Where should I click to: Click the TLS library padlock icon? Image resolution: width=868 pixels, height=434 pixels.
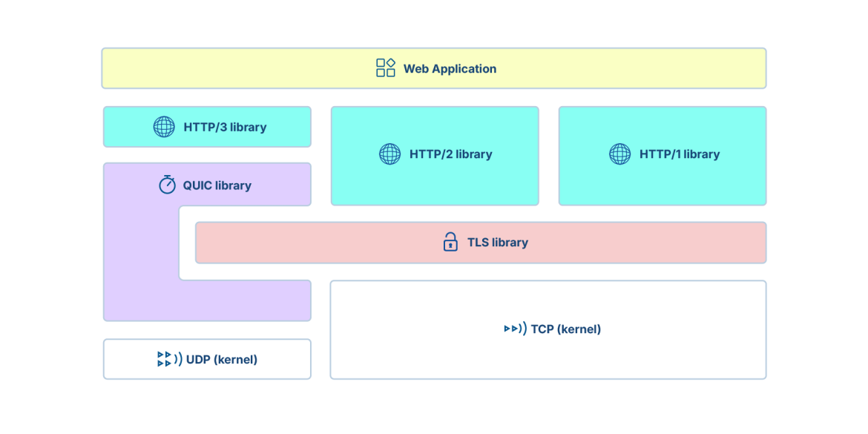[450, 242]
